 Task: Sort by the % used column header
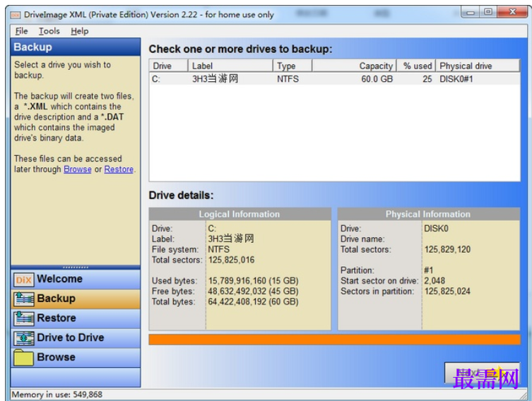click(416, 66)
